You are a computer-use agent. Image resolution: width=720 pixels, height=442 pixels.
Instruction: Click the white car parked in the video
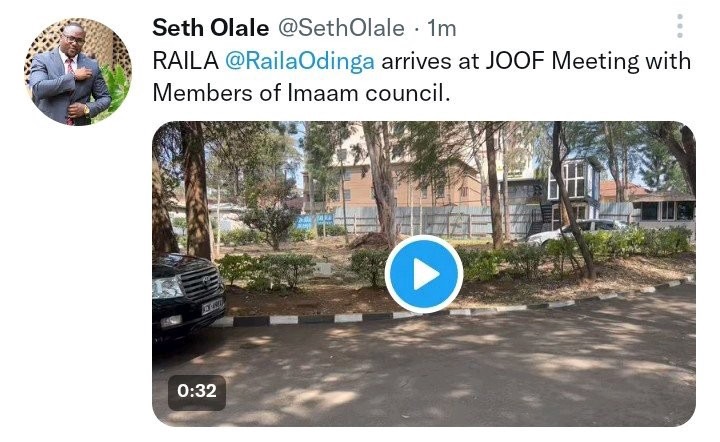[x=576, y=231]
